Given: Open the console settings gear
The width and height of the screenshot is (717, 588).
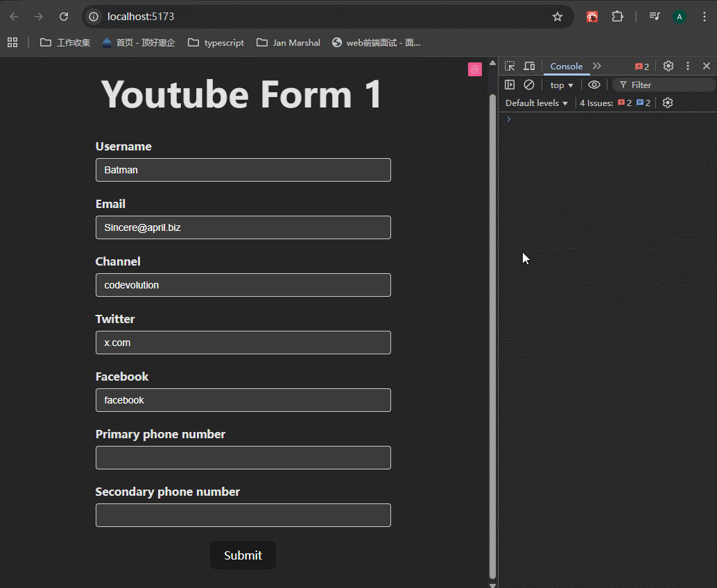Looking at the screenshot, I should coord(668,103).
